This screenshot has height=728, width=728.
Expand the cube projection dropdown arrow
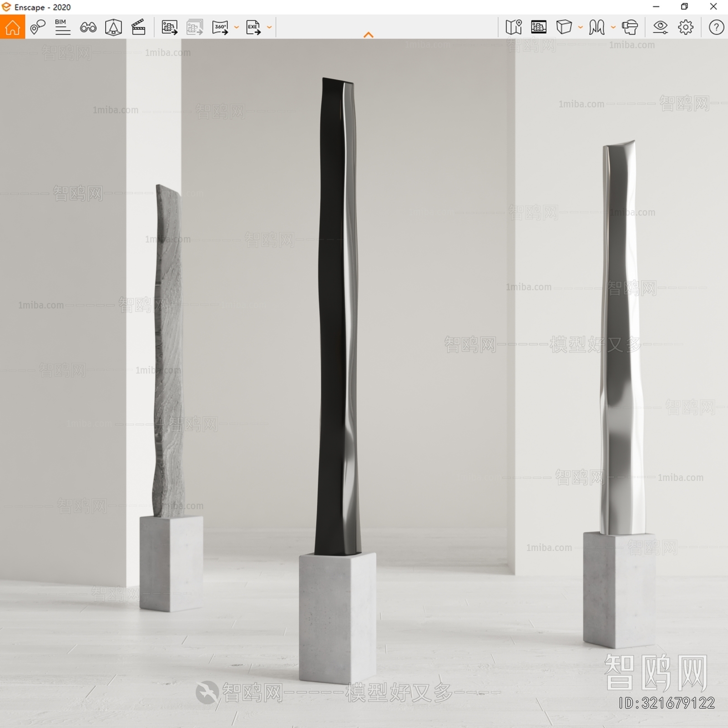tap(581, 27)
